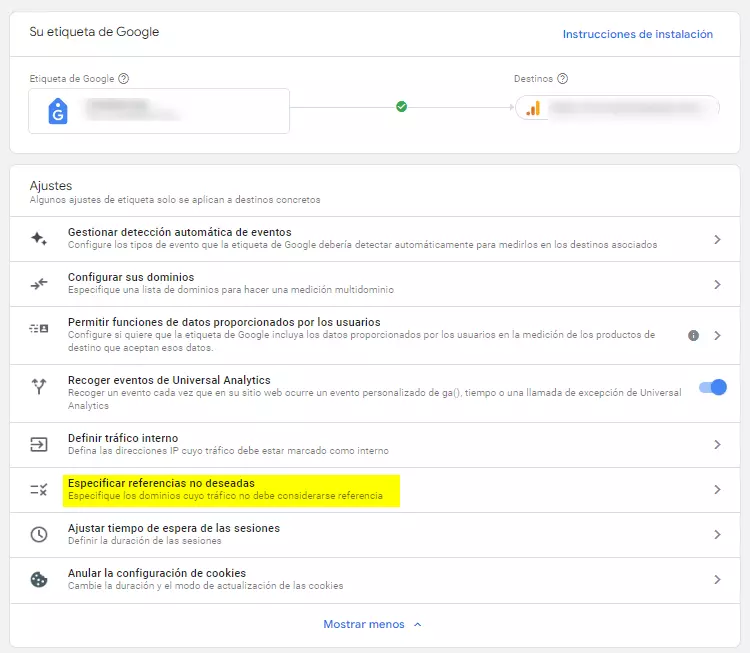Click the info icon in Permitir funciones row
Screen dimensions: 750x653
[x=694, y=335]
